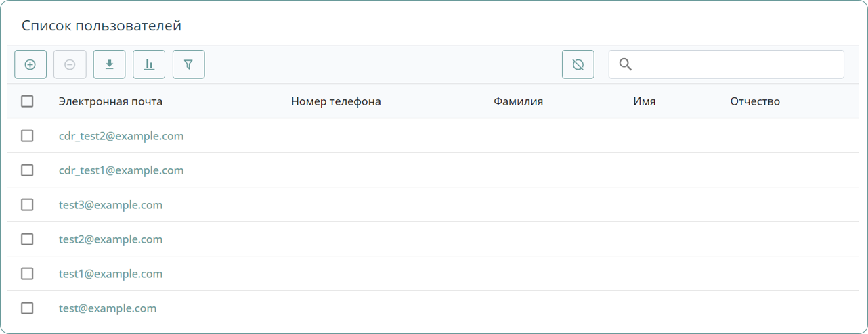The image size is (868, 334).
Task: Open the bar chart statistics icon
Action: pos(149,65)
